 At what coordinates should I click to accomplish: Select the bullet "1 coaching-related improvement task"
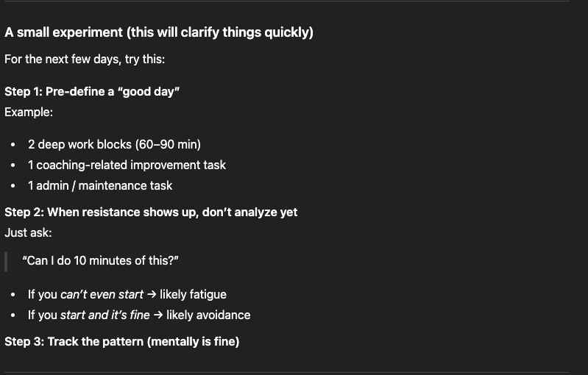coord(127,165)
